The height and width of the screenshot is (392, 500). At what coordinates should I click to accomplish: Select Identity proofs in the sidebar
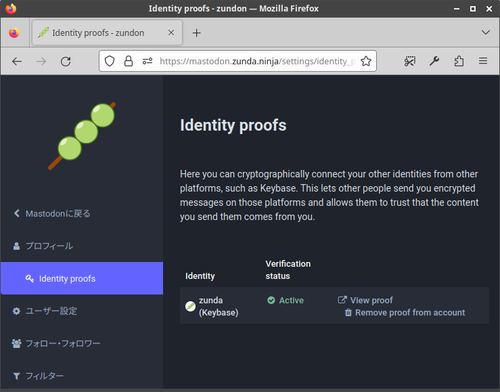(82, 278)
